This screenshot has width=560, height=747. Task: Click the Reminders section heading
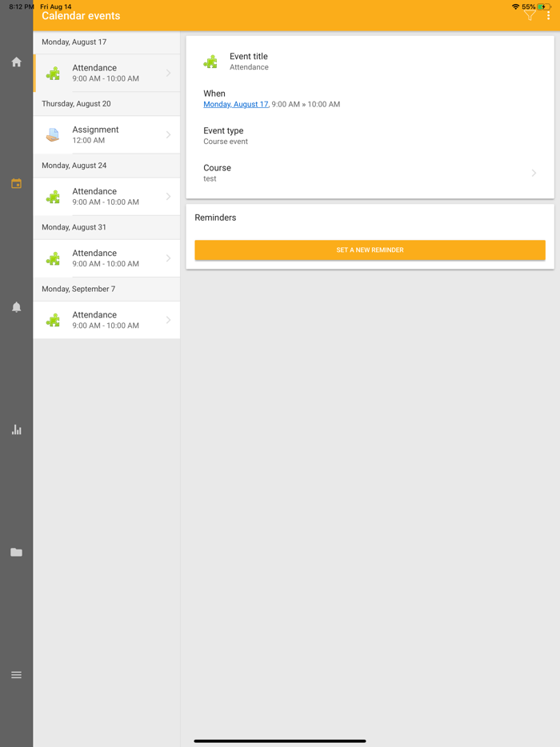click(x=215, y=218)
